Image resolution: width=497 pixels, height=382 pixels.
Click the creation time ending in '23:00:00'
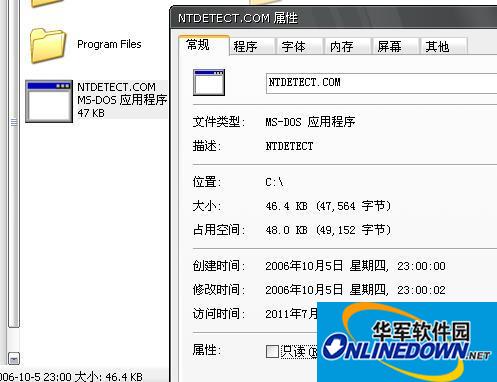pos(355,266)
